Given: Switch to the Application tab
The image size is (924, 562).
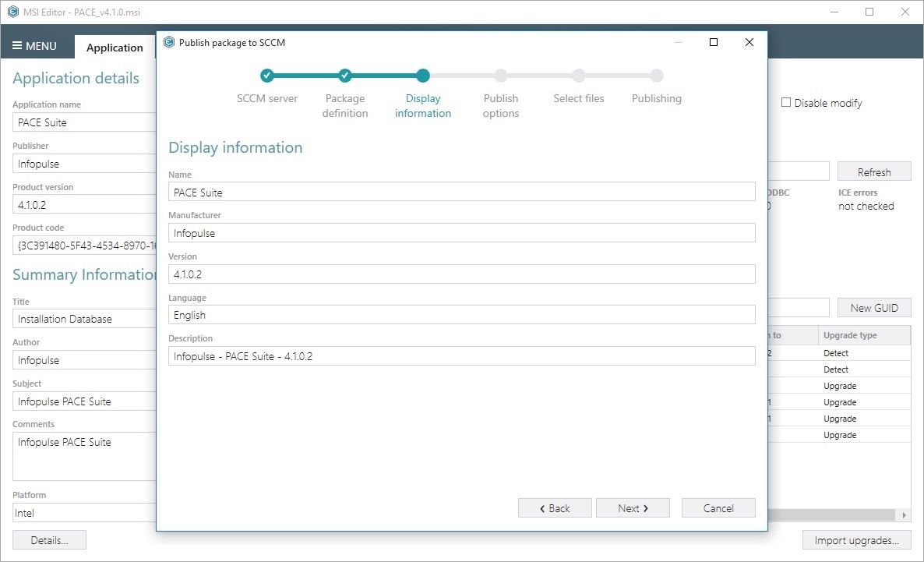Looking at the screenshot, I should pos(115,48).
